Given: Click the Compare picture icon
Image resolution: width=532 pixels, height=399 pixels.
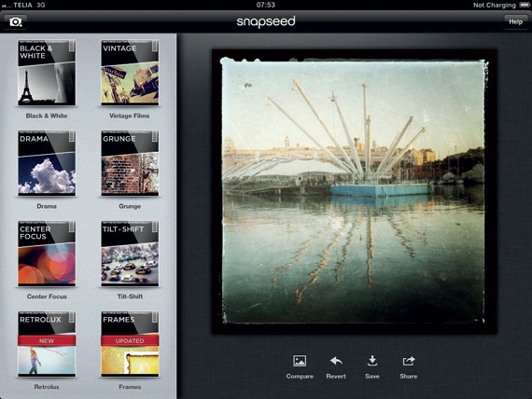Looking at the screenshot, I should [300, 361].
